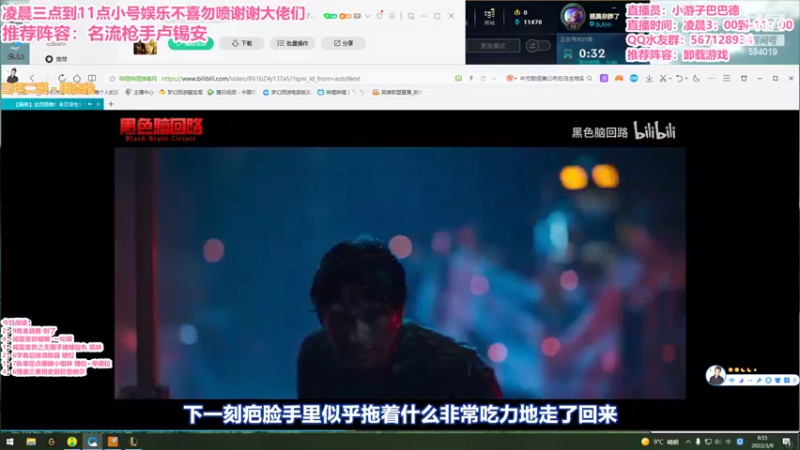
Task: Toggle the switch beside 更改模式
Action: (538, 46)
